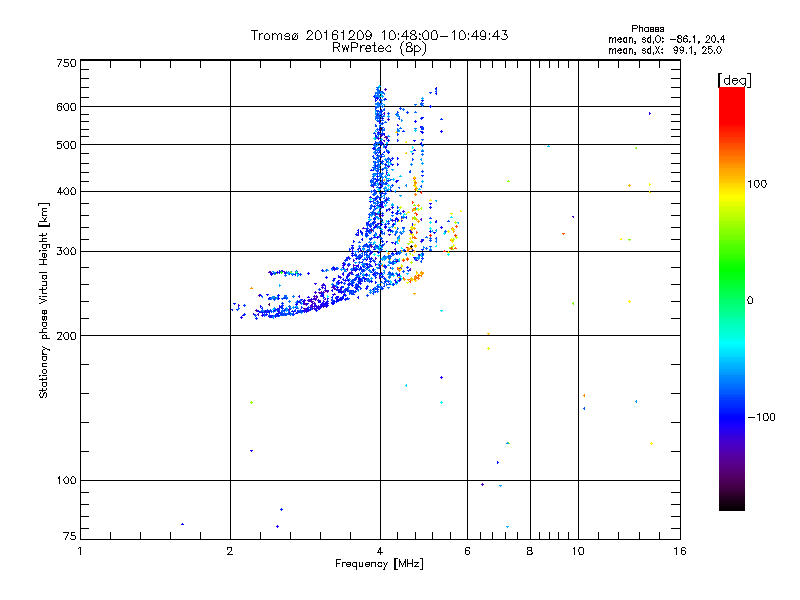Click the y-axis tick label '75'
The width and height of the screenshot is (800, 600).
coord(70,536)
